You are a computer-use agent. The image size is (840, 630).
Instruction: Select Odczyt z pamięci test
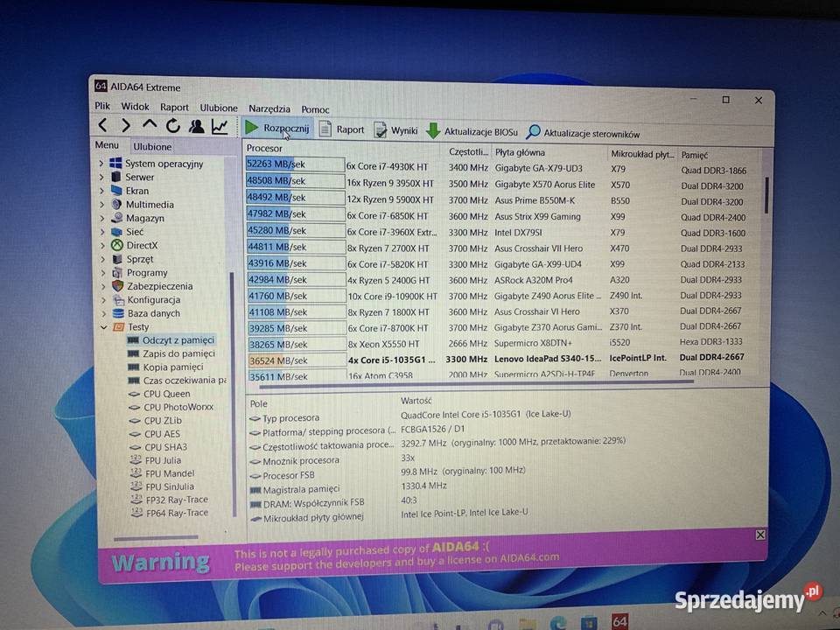pyautogui.click(x=171, y=340)
